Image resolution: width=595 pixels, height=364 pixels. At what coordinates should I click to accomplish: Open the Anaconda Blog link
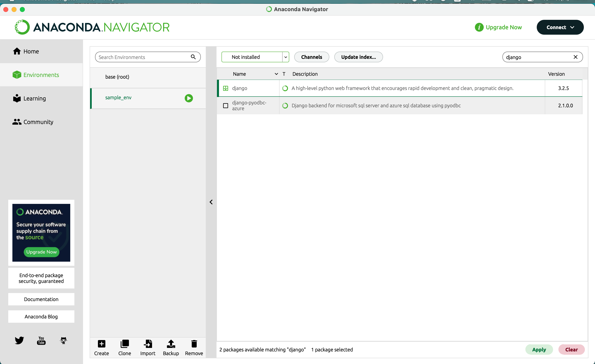pos(41,317)
